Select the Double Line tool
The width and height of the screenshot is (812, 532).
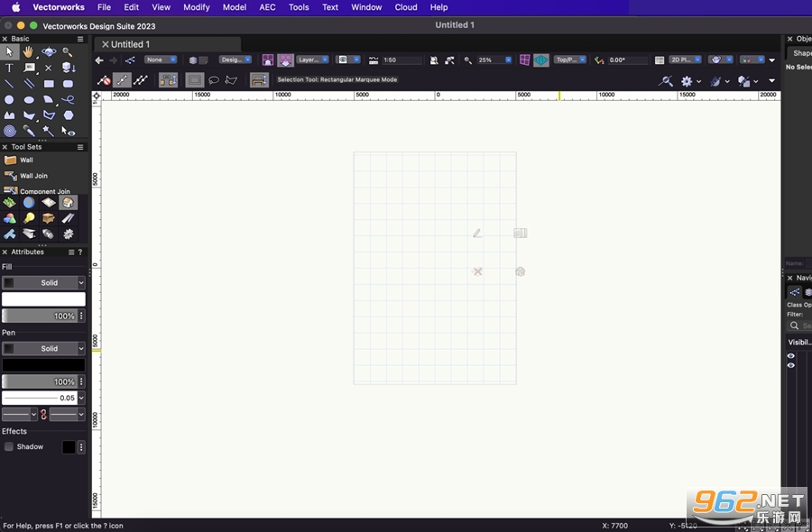tap(29, 83)
